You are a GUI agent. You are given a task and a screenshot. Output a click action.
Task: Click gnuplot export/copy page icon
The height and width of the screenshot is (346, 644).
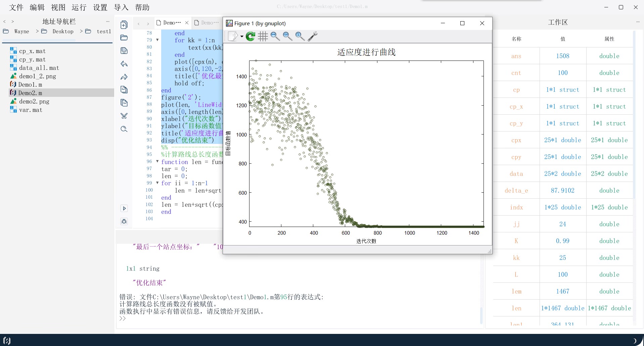[x=233, y=36]
